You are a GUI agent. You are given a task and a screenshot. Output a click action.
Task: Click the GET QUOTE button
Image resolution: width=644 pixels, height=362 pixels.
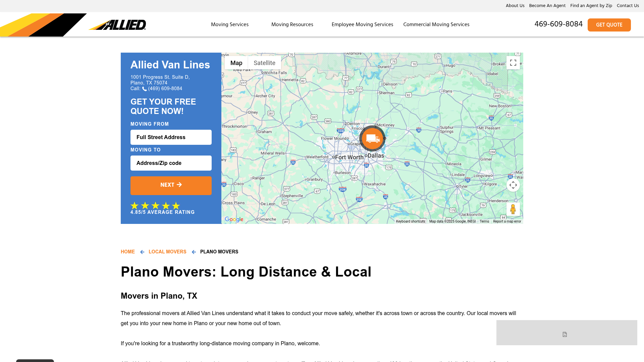[x=609, y=25]
